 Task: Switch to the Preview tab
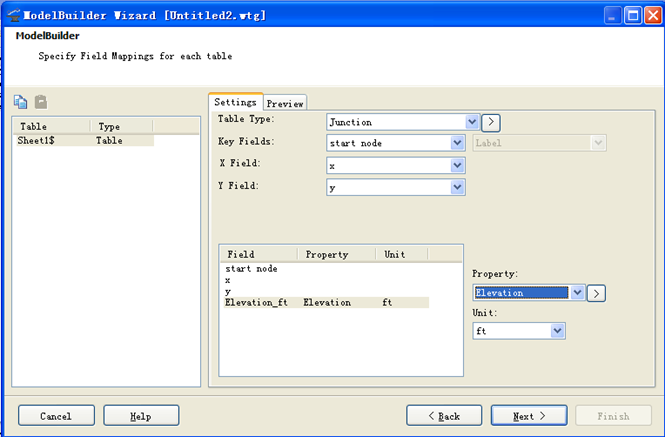285,103
